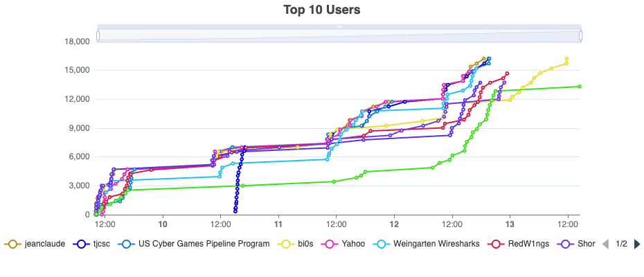
Task: Click the top grip of zoom slider
Action: pos(339,26)
